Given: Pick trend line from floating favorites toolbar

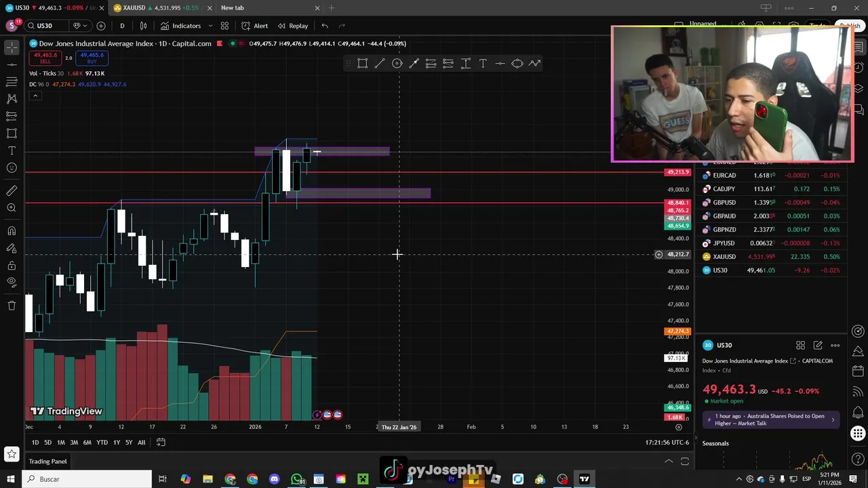Looking at the screenshot, I should pos(380,64).
